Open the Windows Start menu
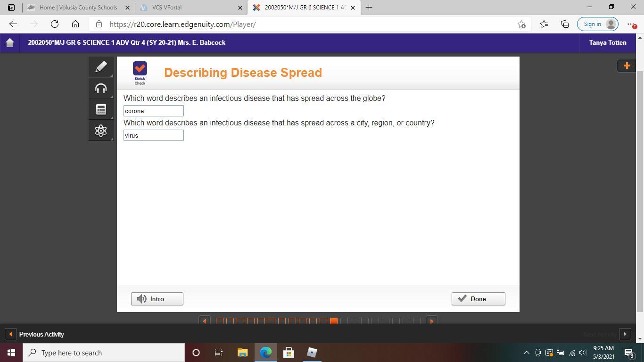Viewport: 644px width, 362px height. coord(11,353)
